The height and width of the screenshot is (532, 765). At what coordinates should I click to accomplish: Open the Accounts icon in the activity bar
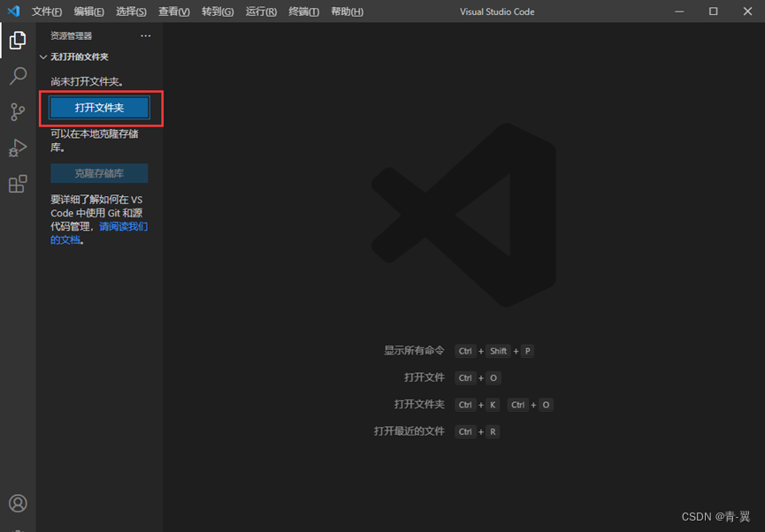click(x=18, y=503)
